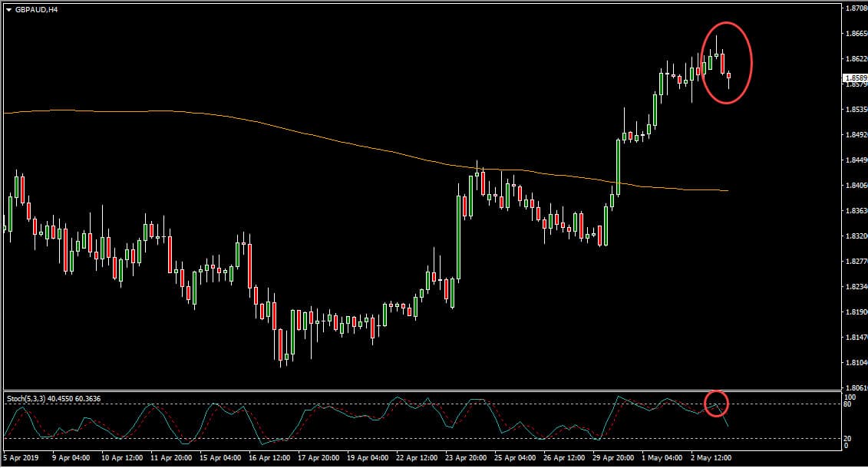Select the 20 level on the stochastic scale
868x468 pixels.
coord(847,438)
